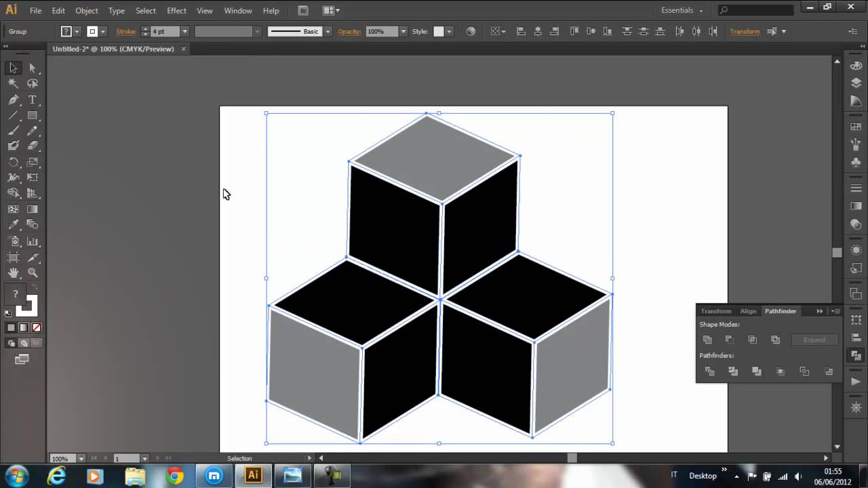
Task: Select the Artboard tool
Action: [x=13, y=257]
